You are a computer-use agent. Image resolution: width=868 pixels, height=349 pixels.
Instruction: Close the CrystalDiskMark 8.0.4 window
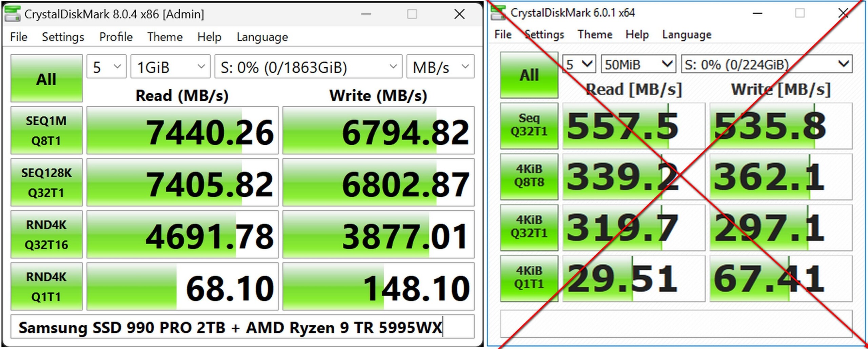pos(459,14)
